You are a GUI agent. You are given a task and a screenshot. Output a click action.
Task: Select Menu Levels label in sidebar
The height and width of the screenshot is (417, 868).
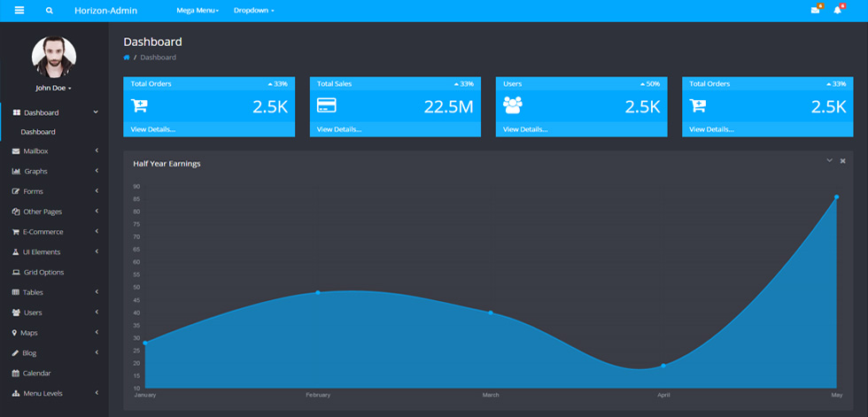pyautogui.click(x=43, y=394)
